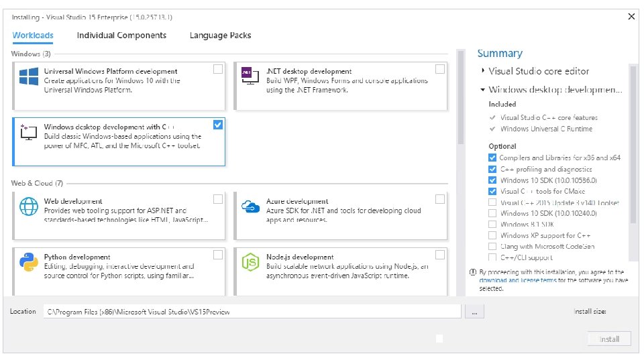The width and height of the screenshot is (644, 362).
Task: Expand Visual Studio core editor summary
Action: click(x=483, y=71)
